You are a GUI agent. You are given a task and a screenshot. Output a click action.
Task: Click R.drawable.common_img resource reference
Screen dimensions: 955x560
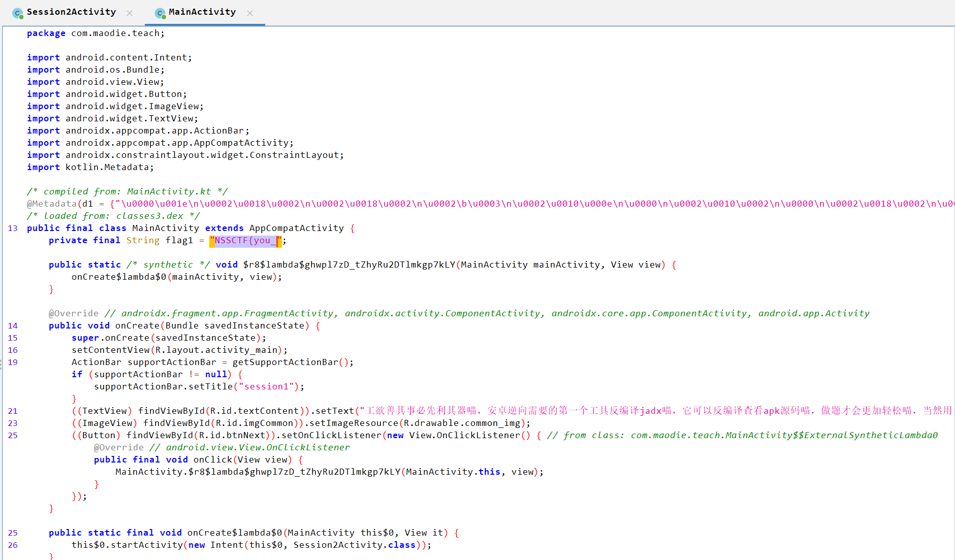(x=462, y=423)
